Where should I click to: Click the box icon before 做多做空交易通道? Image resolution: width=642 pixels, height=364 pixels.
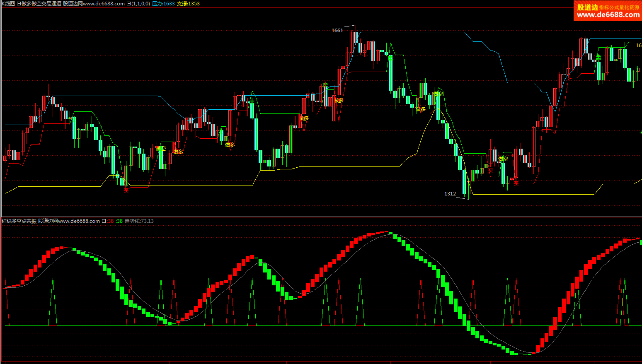click(19, 4)
